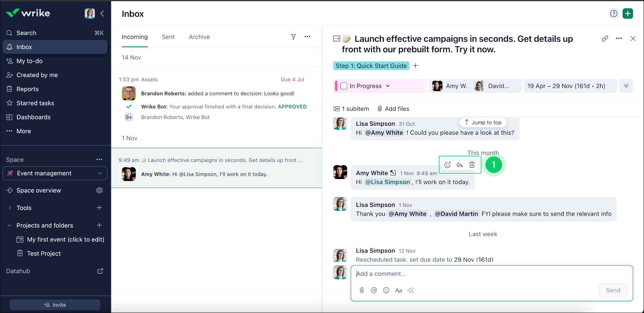Open Created by me
This screenshot has height=313, width=644.
[x=55, y=75]
